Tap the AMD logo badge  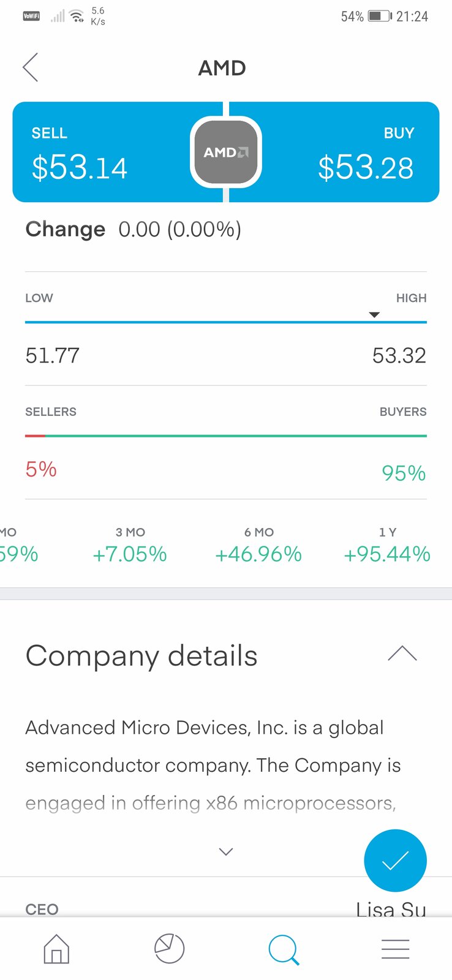226,152
